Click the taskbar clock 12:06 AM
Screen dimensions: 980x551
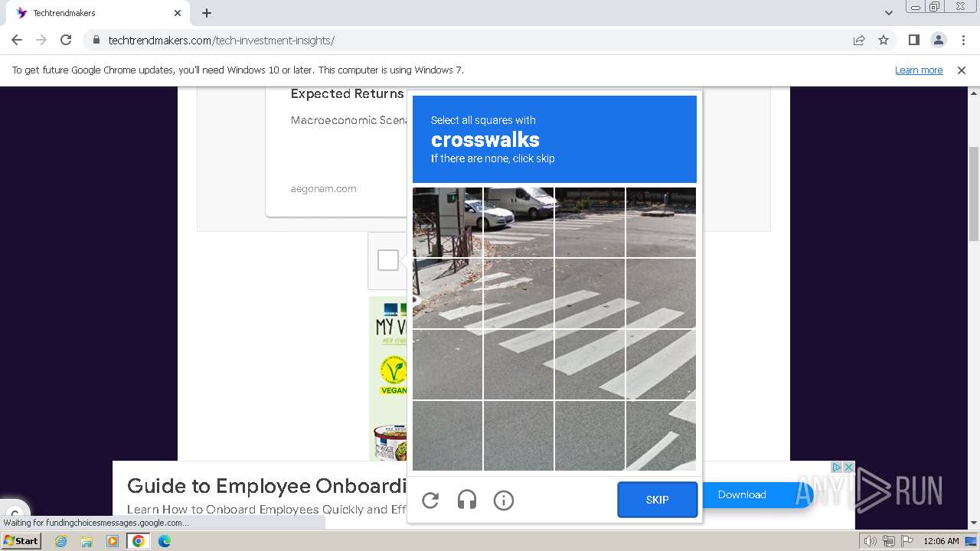click(x=941, y=541)
